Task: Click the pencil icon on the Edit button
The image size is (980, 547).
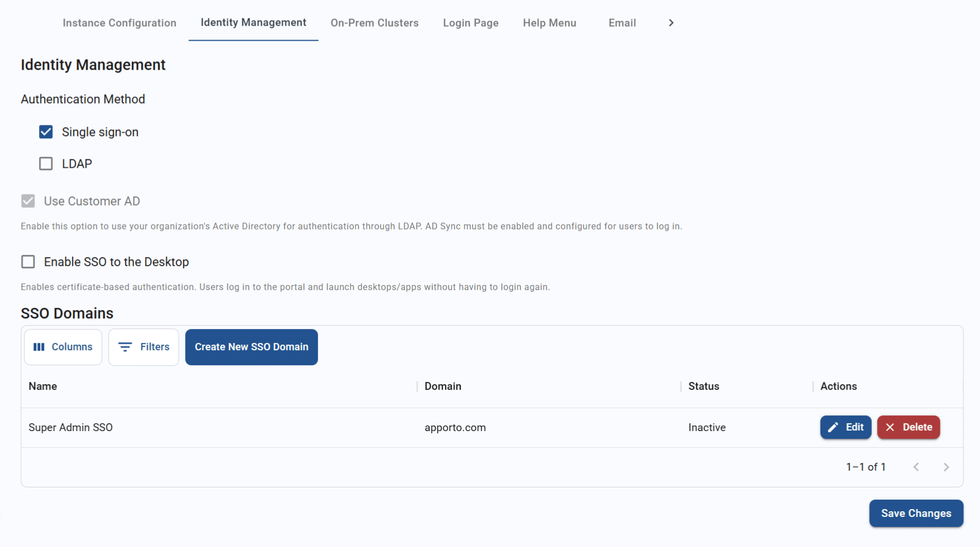Action: tap(833, 427)
